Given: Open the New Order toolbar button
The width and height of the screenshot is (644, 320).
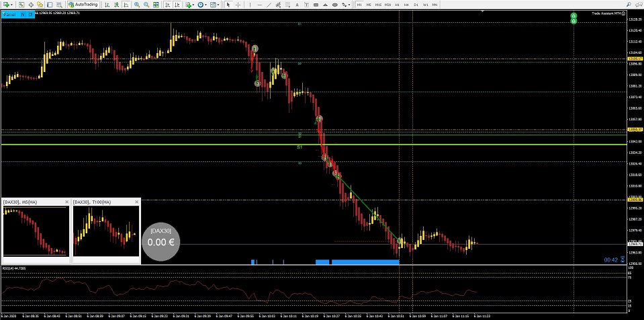Looking at the screenshot, I should (x=7, y=5).
